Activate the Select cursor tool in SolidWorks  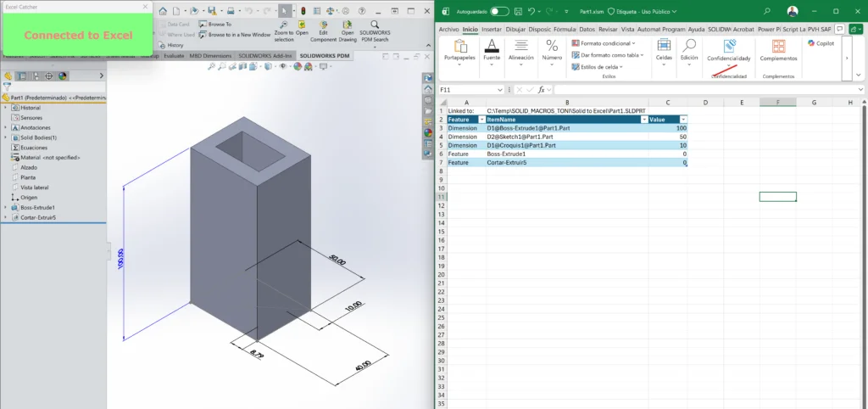coord(285,10)
